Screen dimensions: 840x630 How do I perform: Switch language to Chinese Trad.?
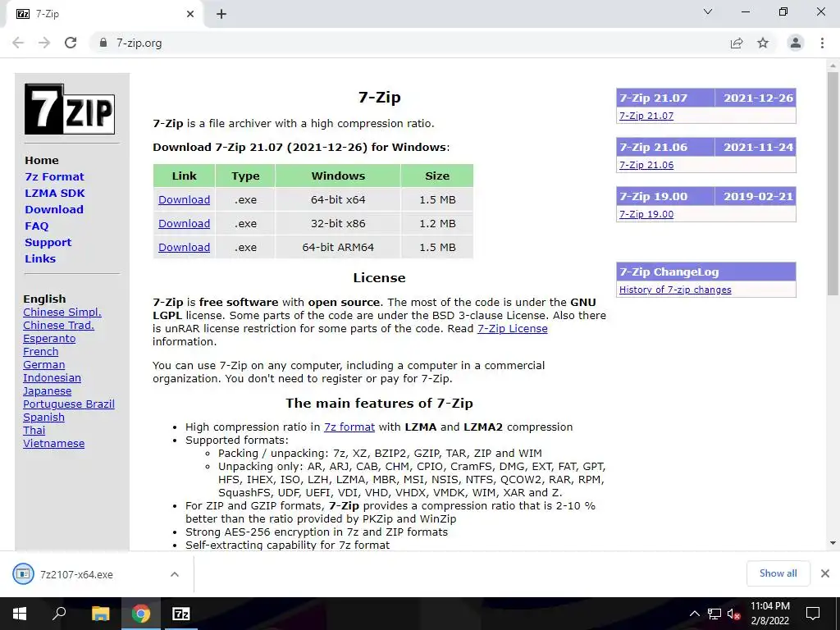tap(58, 325)
